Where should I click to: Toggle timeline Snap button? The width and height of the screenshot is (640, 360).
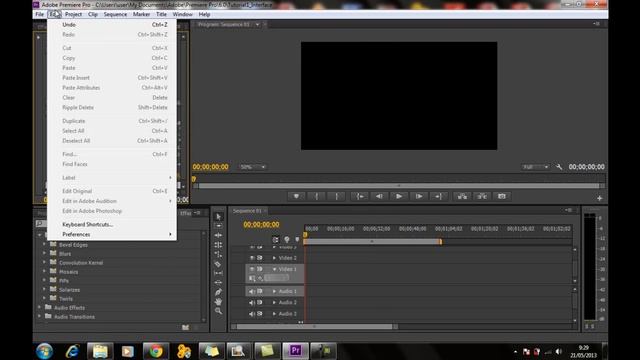276,240
